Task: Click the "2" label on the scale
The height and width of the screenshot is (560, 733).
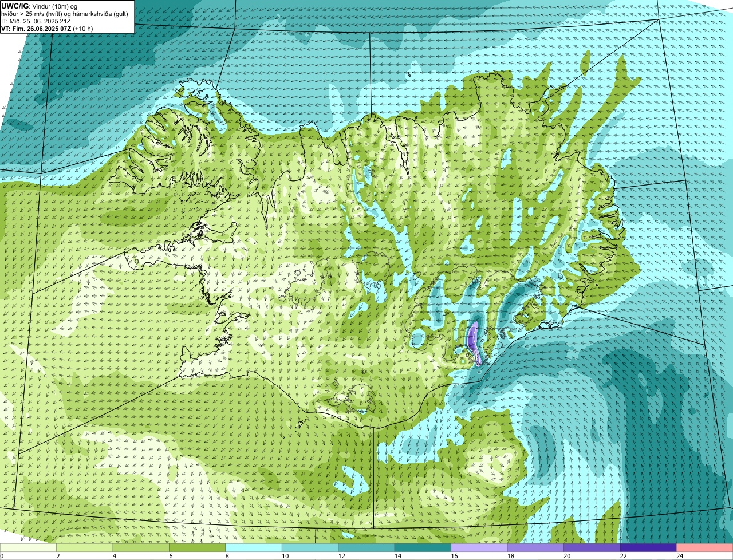Action: [x=58, y=556]
